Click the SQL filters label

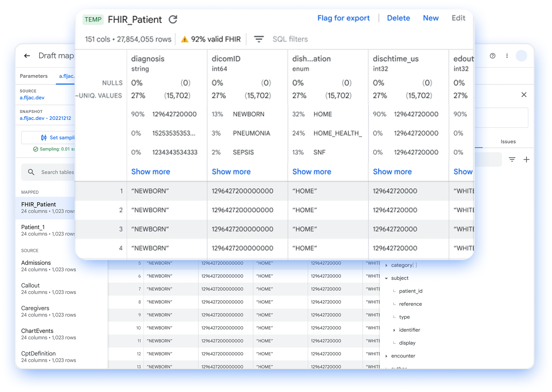[290, 39]
